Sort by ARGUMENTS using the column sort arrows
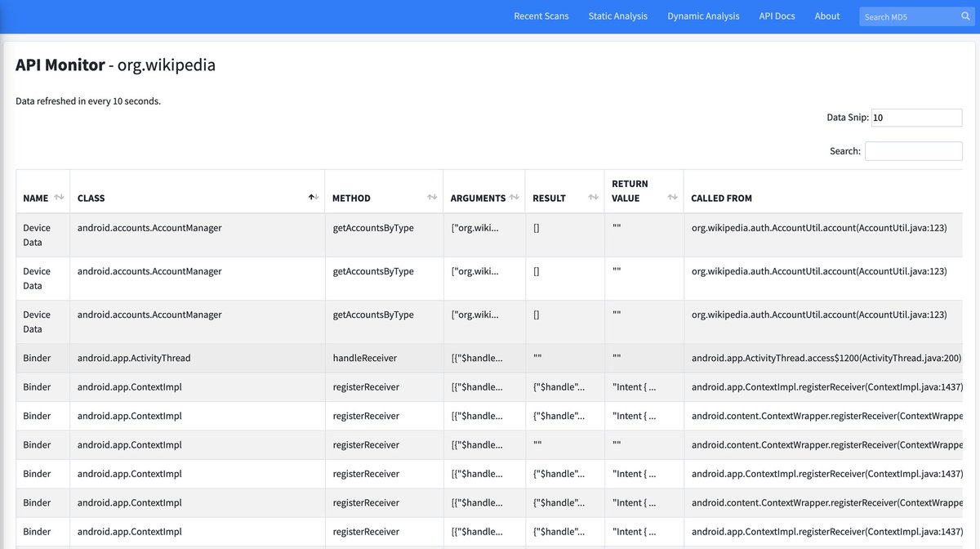Image resolution: width=980 pixels, height=549 pixels. pyautogui.click(x=514, y=195)
